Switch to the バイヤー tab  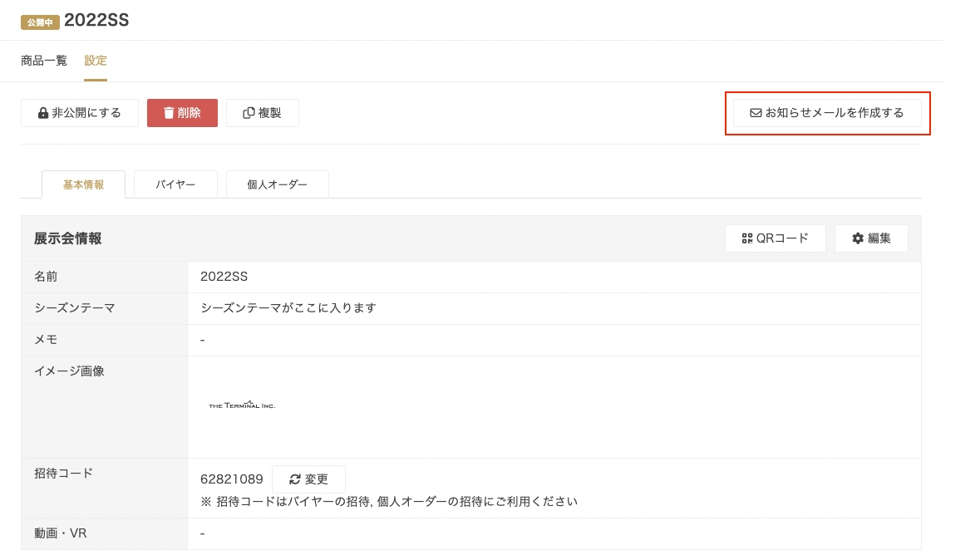point(175,184)
